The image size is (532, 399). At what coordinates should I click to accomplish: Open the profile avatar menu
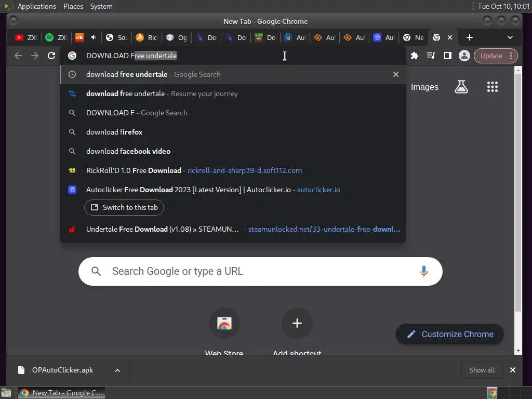point(464,56)
